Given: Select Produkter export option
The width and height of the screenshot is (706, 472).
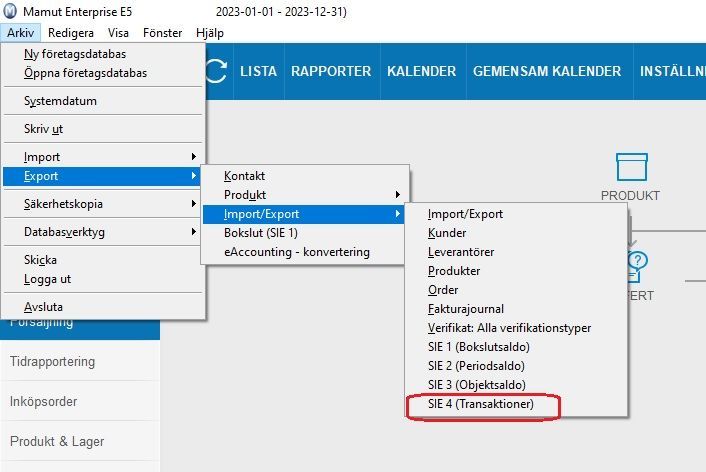Looking at the screenshot, I should point(516,271).
